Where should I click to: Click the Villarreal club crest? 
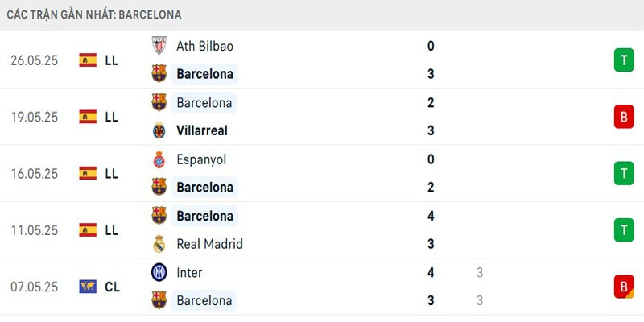159,130
